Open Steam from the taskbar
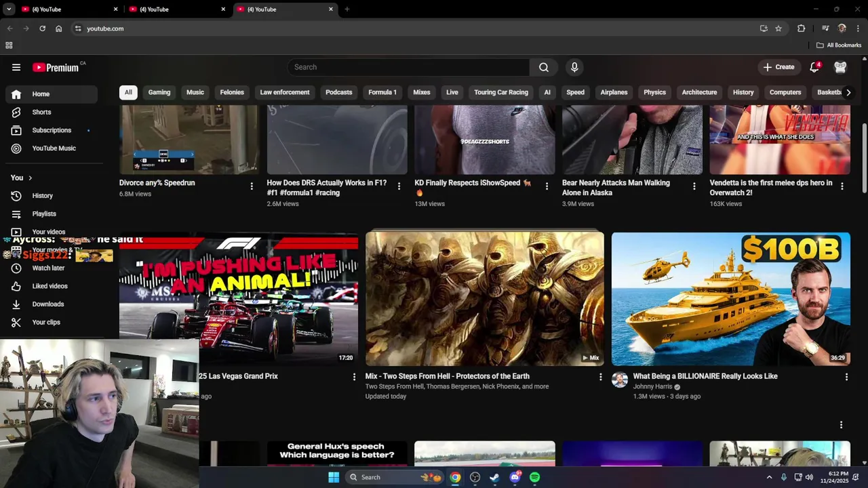The height and width of the screenshot is (488, 868). point(495,477)
